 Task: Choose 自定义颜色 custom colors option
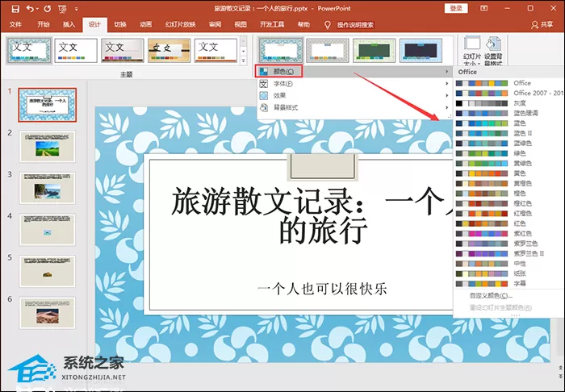491,295
